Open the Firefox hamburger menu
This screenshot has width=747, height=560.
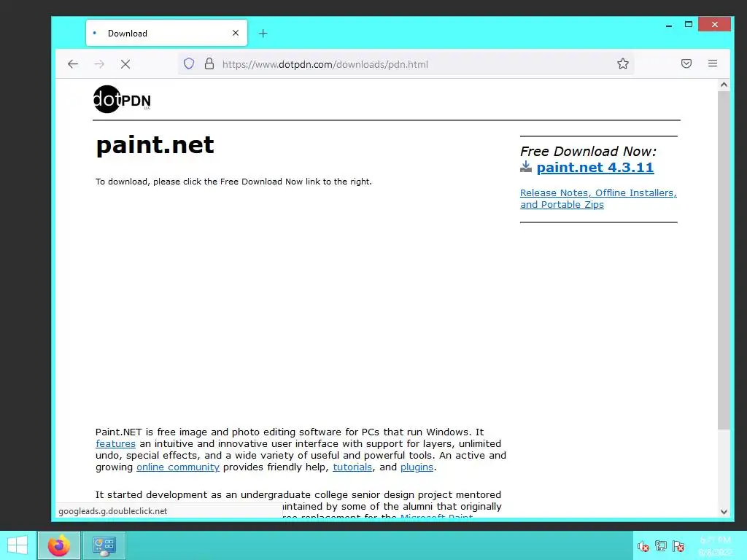coord(713,63)
